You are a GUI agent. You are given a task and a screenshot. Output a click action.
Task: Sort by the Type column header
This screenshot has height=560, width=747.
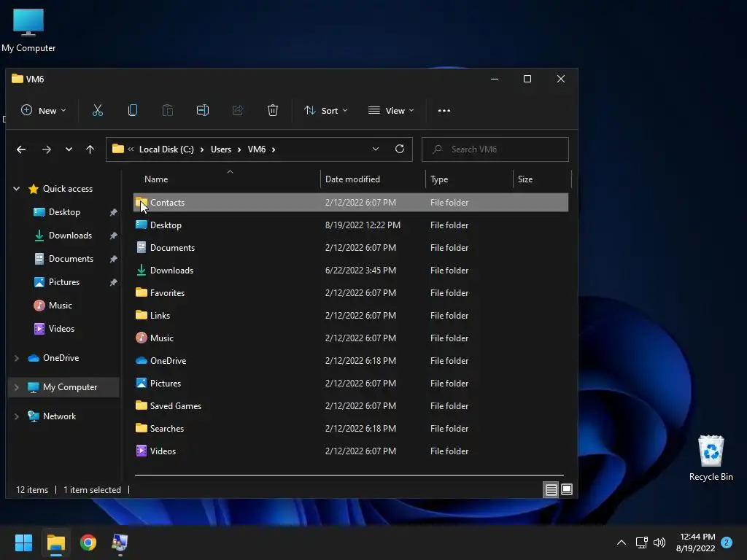click(469, 179)
